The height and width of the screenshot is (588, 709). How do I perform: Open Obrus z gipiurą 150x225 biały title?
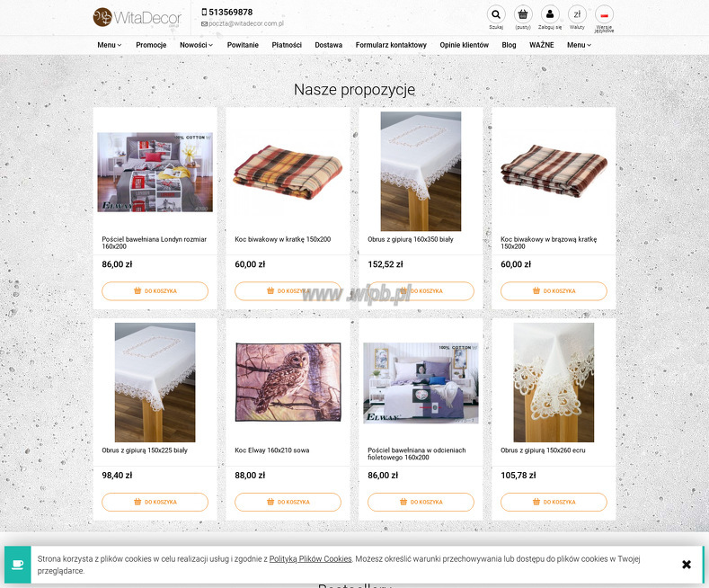pyautogui.click(x=145, y=450)
